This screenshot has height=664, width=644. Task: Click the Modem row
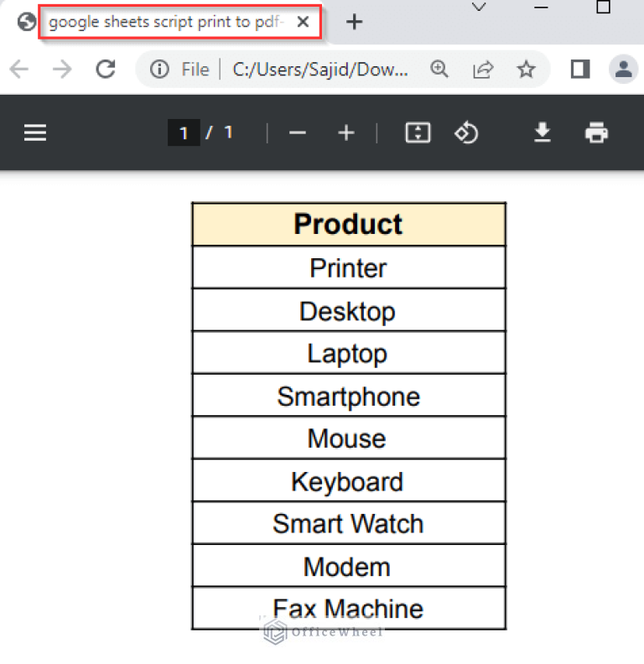(349, 566)
